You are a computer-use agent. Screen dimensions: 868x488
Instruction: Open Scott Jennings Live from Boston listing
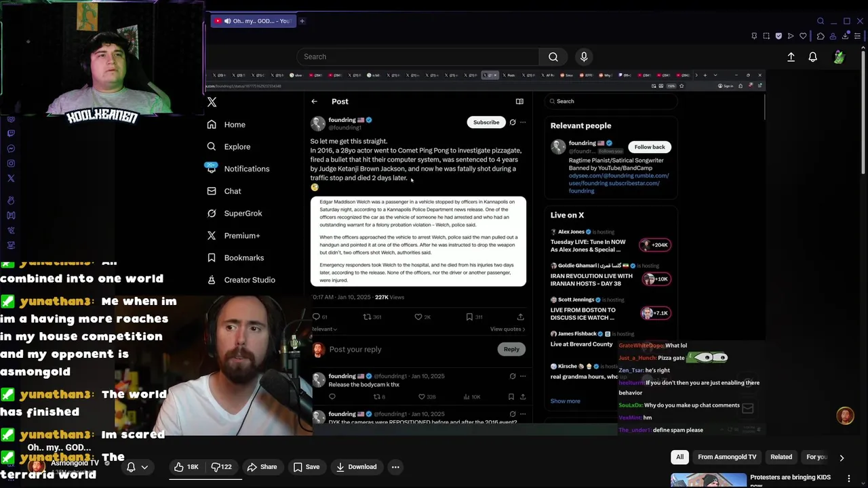(x=610, y=310)
